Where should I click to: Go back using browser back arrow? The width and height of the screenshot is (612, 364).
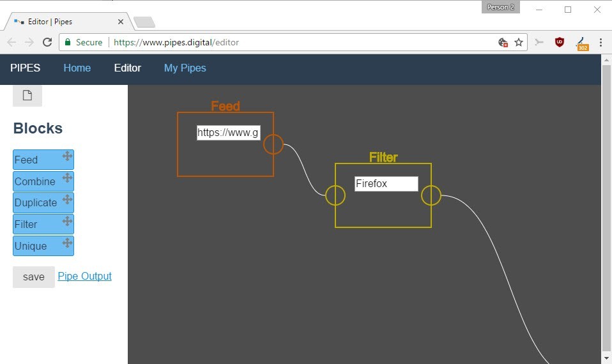tap(11, 42)
